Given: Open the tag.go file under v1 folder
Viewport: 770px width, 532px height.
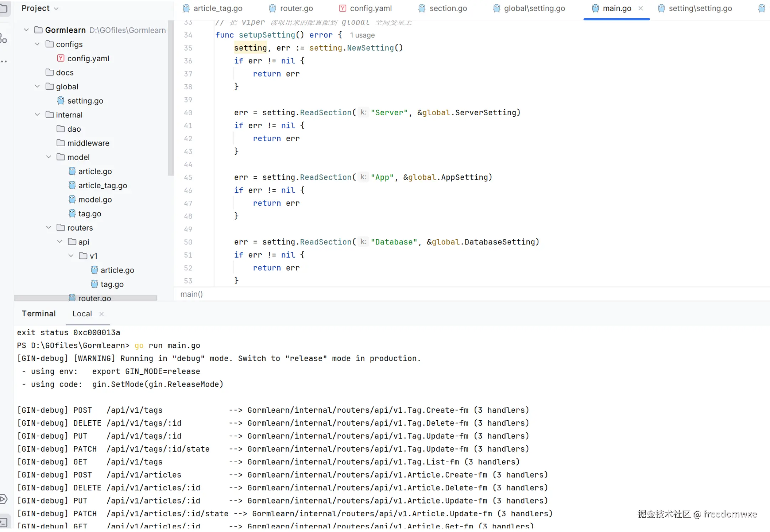Looking at the screenshot, I should pos(112,284).
